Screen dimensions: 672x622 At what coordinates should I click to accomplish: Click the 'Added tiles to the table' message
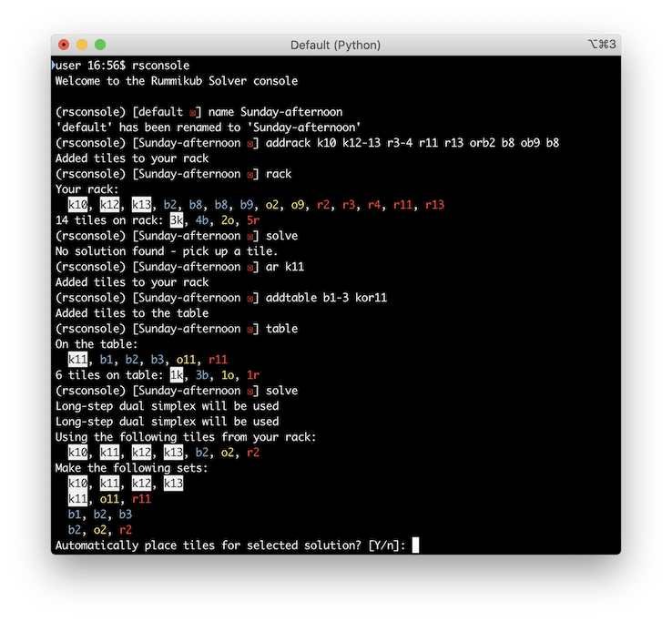click(x=132, y=313)
